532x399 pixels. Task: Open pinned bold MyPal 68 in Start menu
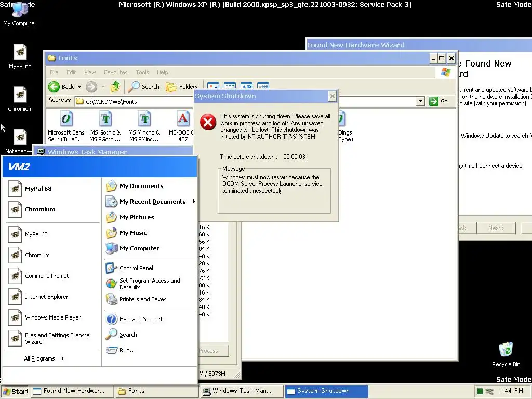tap(52, 189)
